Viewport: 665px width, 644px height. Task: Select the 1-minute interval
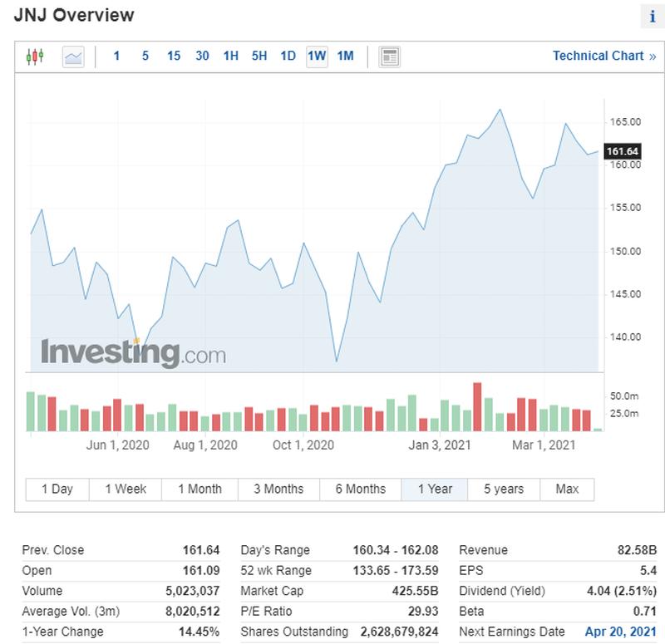(x=116, y=57)
